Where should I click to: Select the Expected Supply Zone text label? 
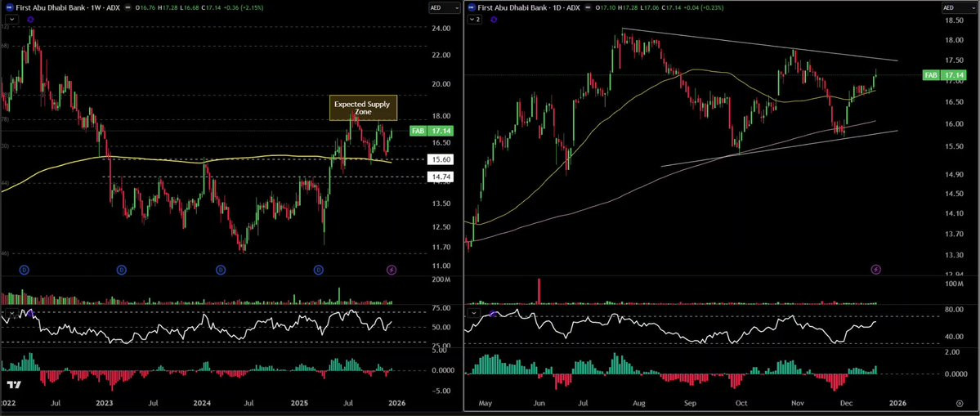(363, 108)
